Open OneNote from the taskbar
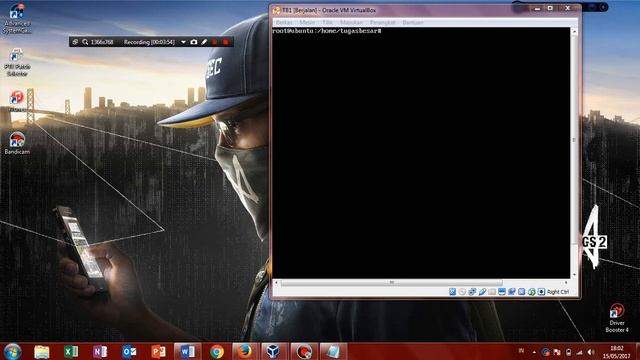The image size is (640, 360). (x=100, y=351)
